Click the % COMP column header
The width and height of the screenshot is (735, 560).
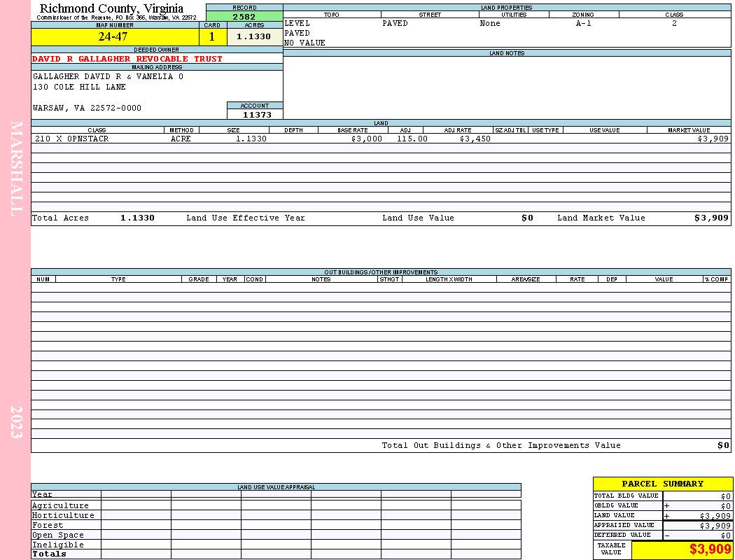coord(716,279)
